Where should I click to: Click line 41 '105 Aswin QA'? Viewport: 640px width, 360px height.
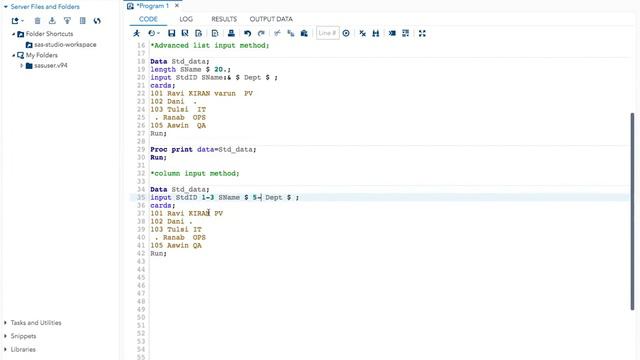coord(176,245)
